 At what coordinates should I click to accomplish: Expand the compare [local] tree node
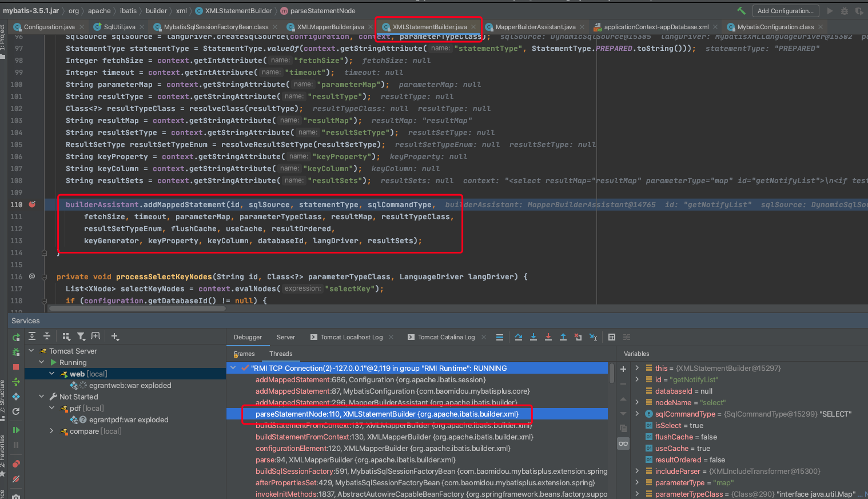pos(51,431)
